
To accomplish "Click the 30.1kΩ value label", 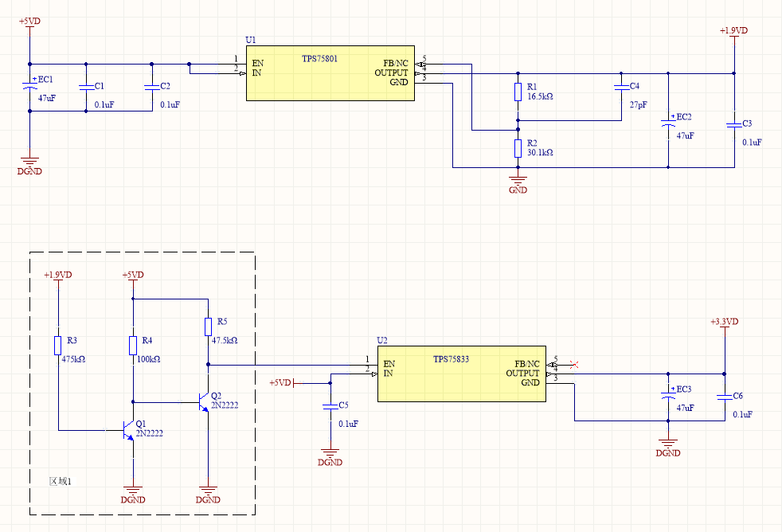I will tap(540, 153).
